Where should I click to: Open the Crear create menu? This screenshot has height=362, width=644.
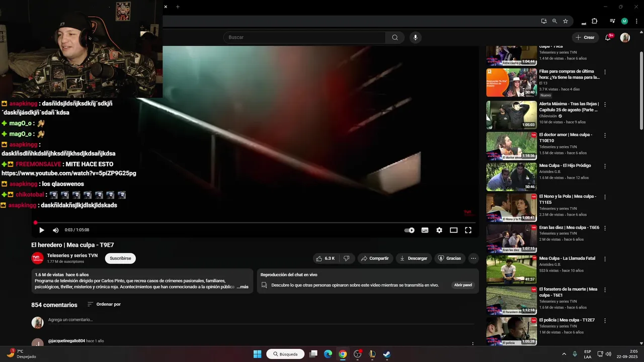point(585,37)
